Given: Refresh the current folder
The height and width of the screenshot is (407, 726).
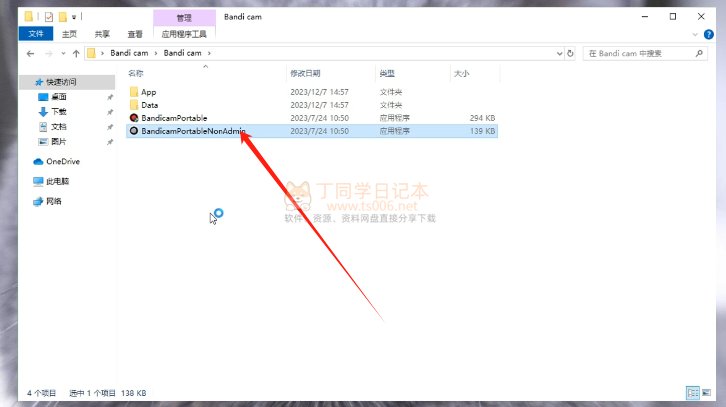Looking at the screenshot, I should 570,54.
